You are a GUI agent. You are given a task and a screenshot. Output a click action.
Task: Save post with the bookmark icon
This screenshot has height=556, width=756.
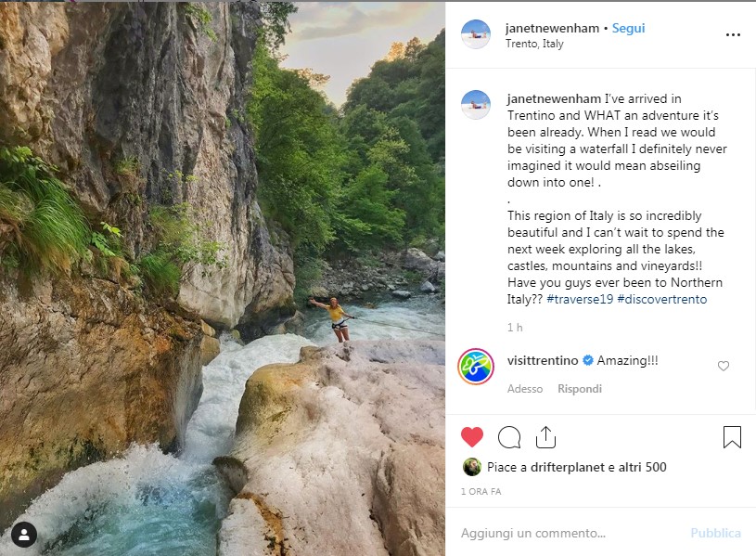pyautogui.click(x=732, y=437)
